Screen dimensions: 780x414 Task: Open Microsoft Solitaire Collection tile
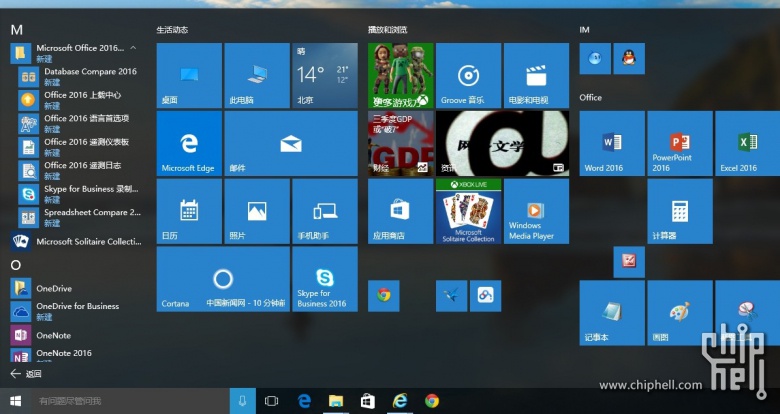469,211
